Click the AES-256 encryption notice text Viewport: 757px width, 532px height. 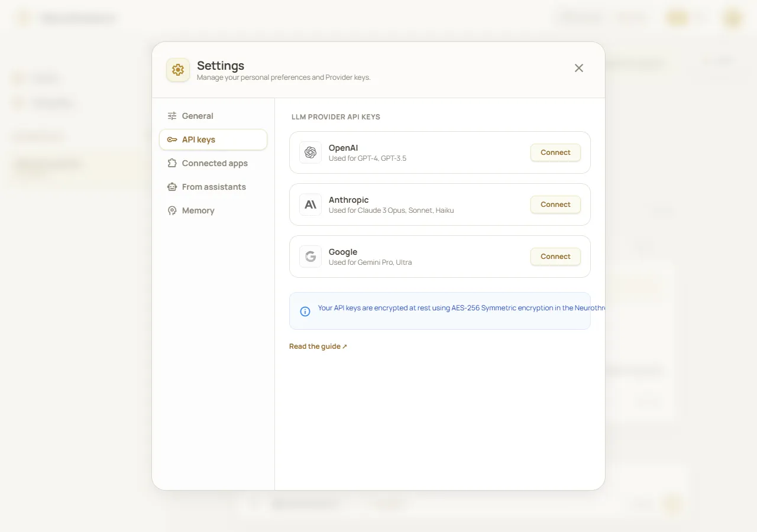click(461, 308)
